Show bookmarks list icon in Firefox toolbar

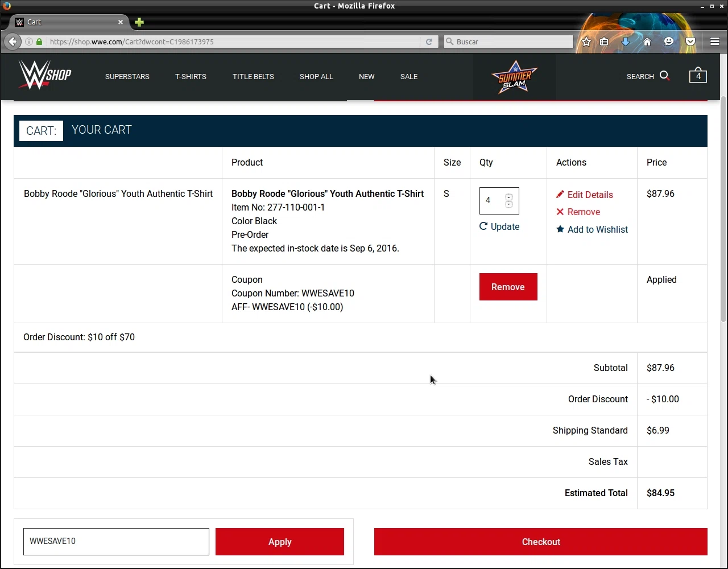pos(604,42)
